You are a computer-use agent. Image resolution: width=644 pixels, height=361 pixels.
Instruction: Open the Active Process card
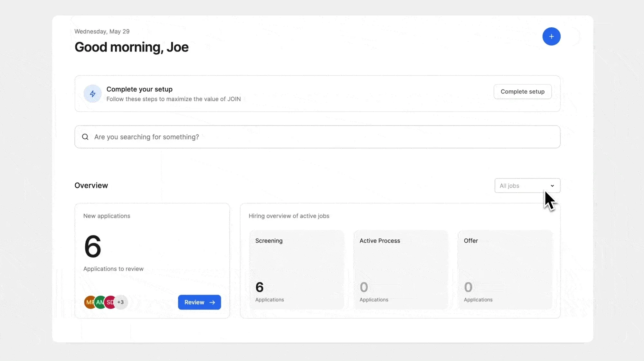coord(401,270)
